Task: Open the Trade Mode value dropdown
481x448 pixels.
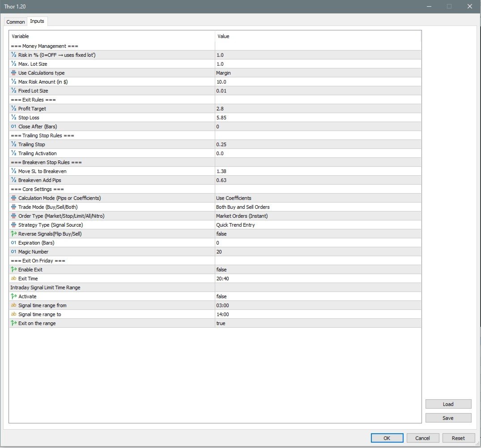Action: click(x=318, y=207)
